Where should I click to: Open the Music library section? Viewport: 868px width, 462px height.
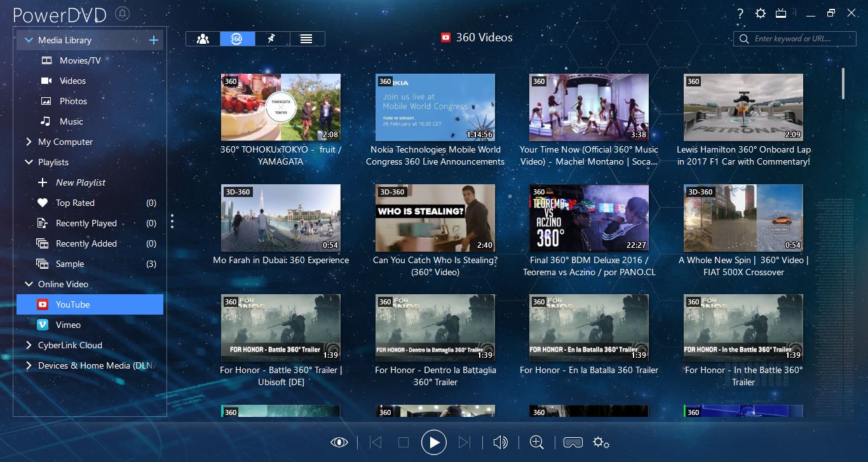point(71,121)
